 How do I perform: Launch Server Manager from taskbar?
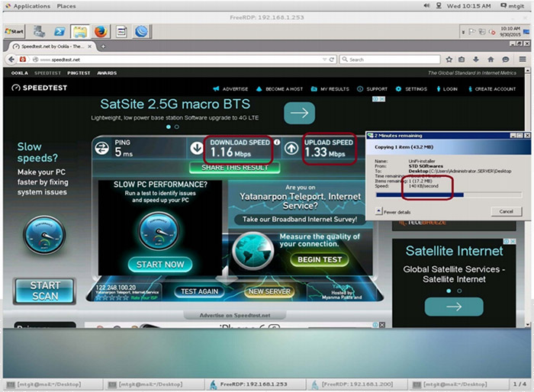tap(39, 32)
